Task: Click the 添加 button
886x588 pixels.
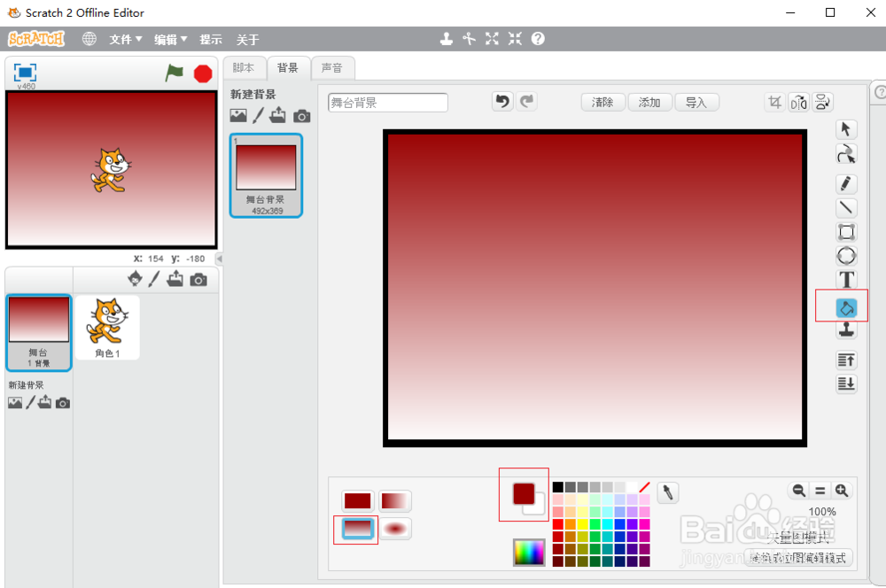Action: (649, 102)
